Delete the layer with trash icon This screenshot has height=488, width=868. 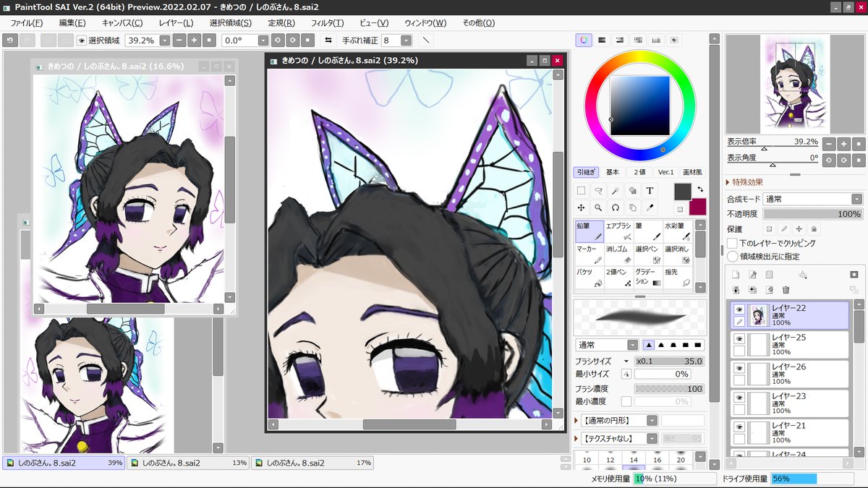(x=786, y=289)
